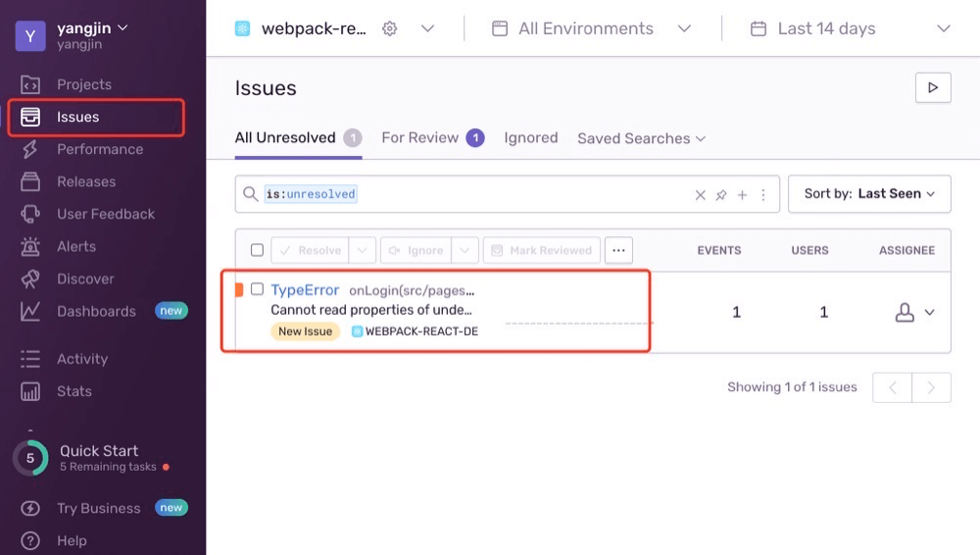Click the EVENTS column header
Viewport: 980px width, 555px height.
[719, 250]
